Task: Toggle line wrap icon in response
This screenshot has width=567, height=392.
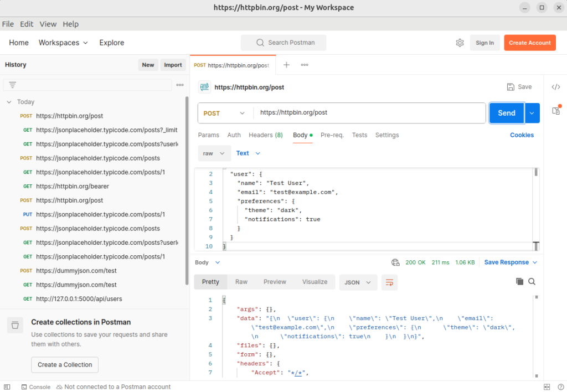Action: (x=389, y=282)
